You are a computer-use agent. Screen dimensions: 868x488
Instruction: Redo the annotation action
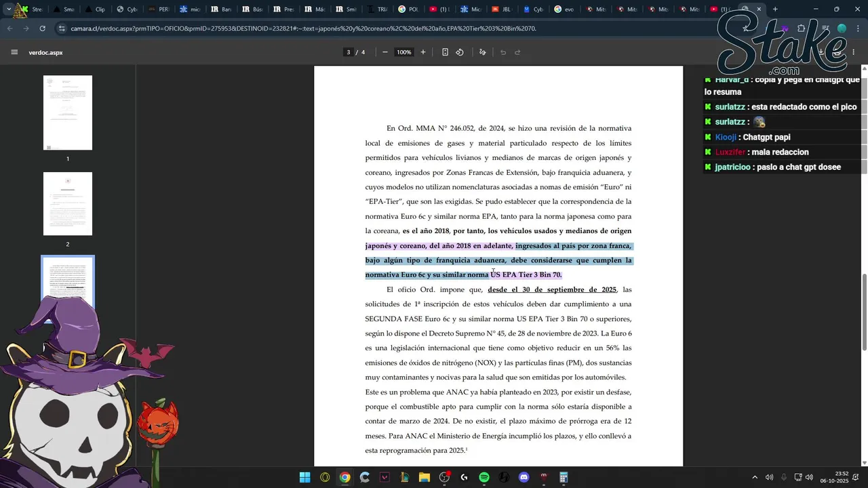coord(517,52)
